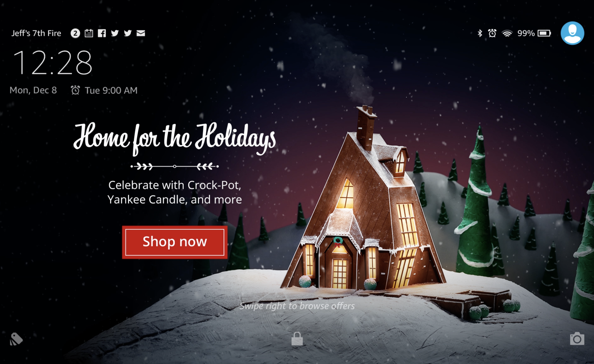This screenshot has width=594, height=364.
Task: Tap the alarm clock status bar icon
Action: 492,33
